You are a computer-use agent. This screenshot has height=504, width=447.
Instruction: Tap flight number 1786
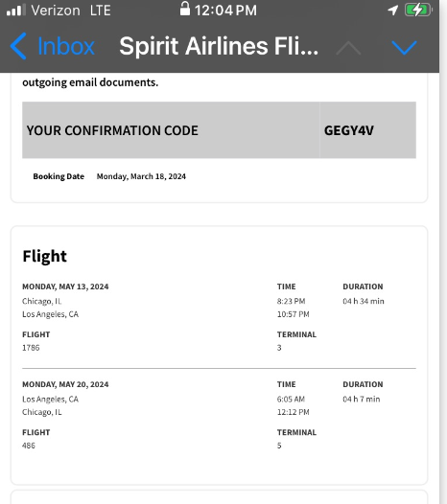point(31,348)
